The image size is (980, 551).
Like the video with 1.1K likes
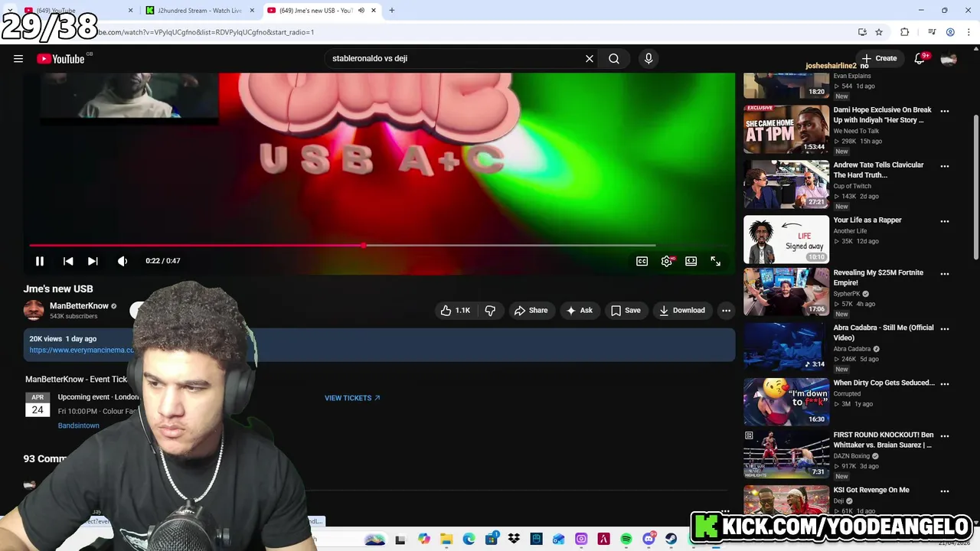(455, 310)
